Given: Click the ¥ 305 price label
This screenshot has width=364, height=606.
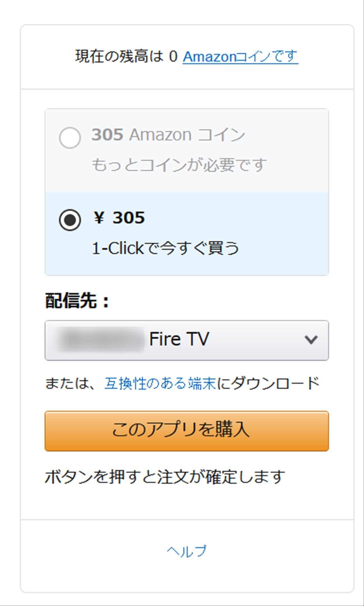Looking at the screenshot, I should (x=119, y=218).
